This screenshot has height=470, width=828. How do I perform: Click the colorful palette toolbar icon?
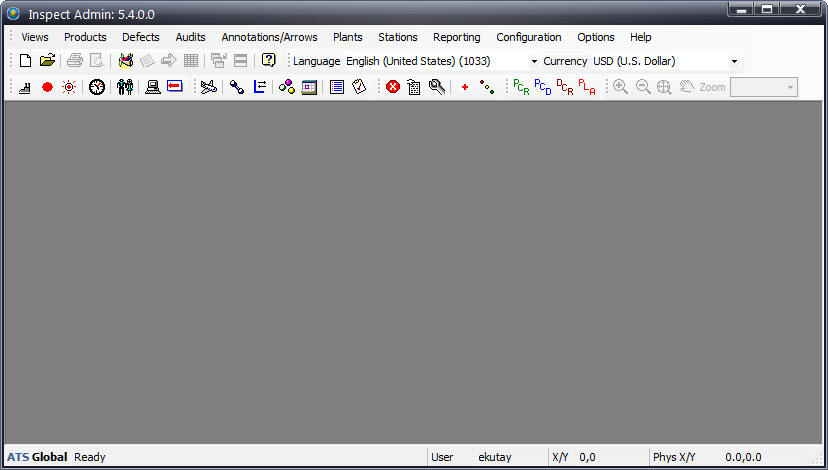126,61
